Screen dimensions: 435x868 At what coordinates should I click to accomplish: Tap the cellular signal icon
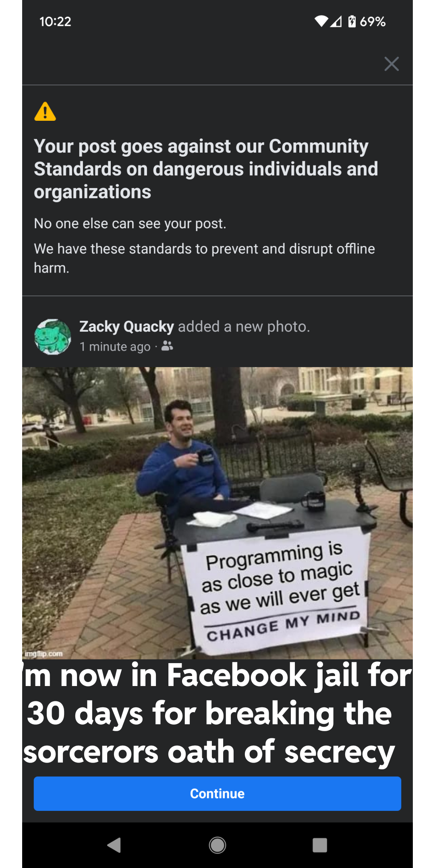[x=336, y=21]
